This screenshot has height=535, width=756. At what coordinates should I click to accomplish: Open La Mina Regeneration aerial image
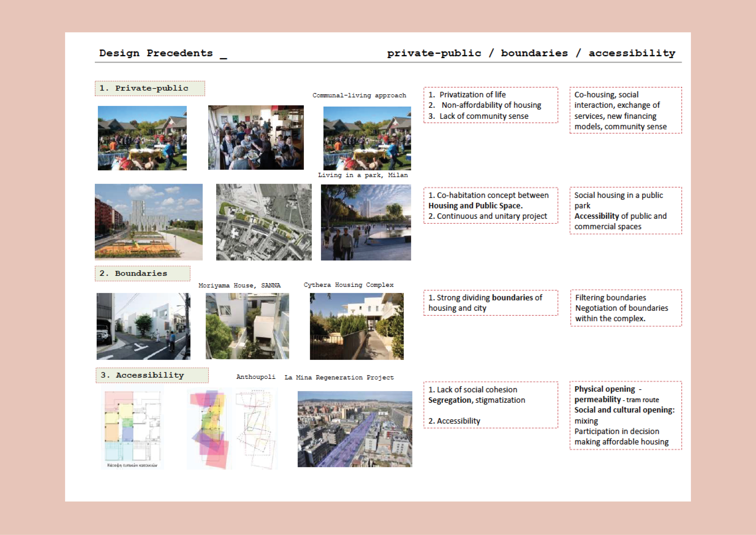[355, 429]
